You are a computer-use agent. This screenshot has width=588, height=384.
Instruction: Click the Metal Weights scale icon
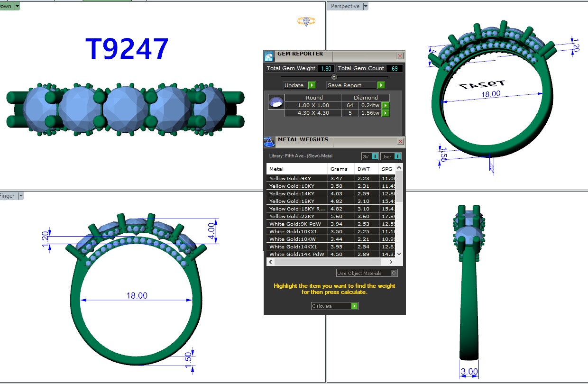click(x=269, y=142)
